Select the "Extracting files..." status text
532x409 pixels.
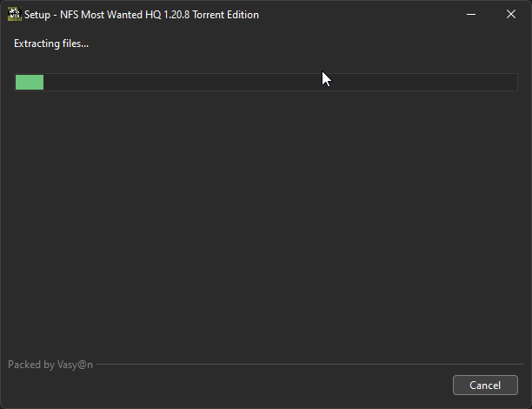51,44
